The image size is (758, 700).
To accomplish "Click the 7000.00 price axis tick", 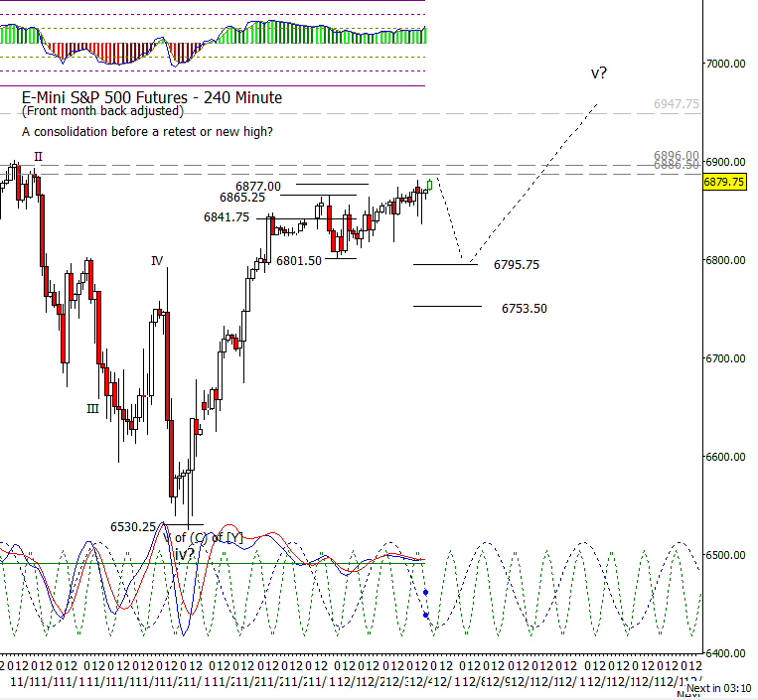I will coord(725,64).
